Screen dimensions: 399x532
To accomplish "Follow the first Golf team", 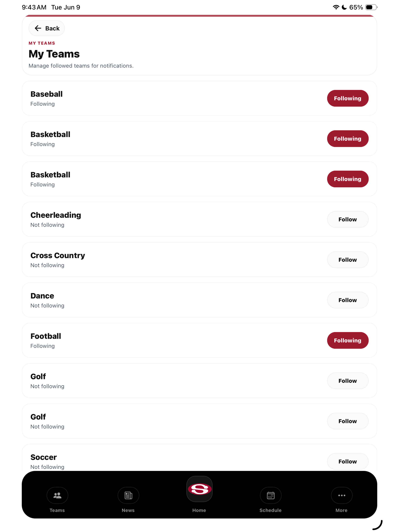I will (x=348, y=381).
